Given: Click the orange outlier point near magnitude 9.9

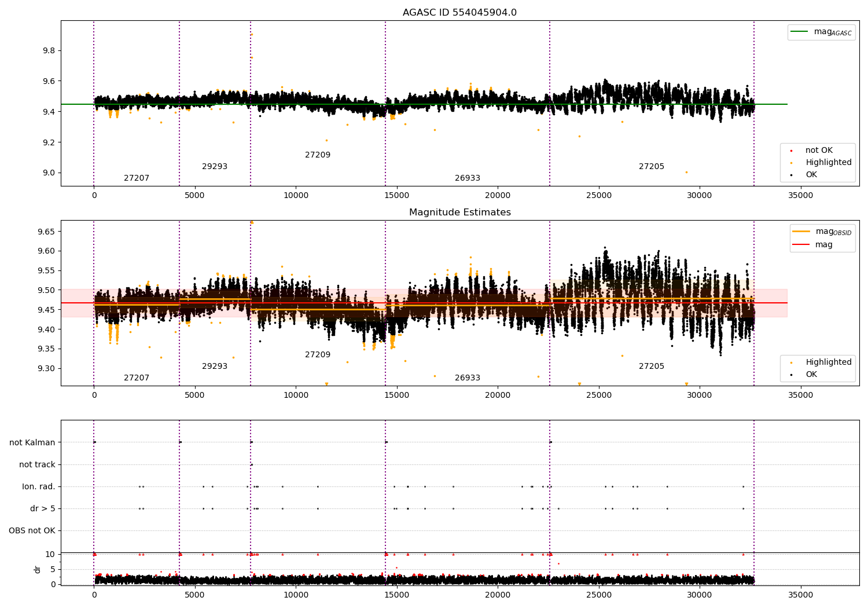Looking at the screenshot, I should [252, 34].
